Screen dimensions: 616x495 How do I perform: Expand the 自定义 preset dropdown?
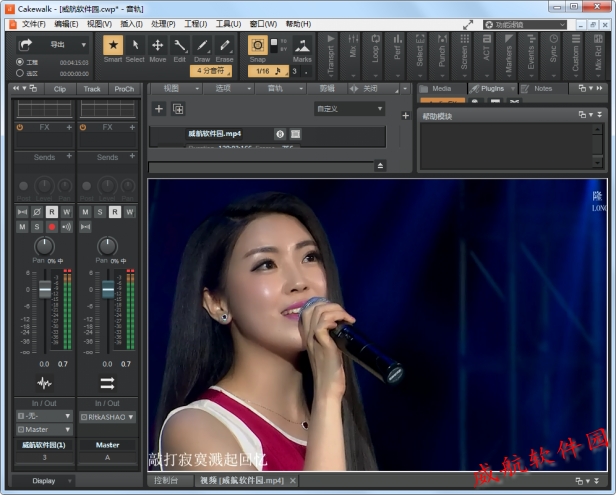coord(349,109)
